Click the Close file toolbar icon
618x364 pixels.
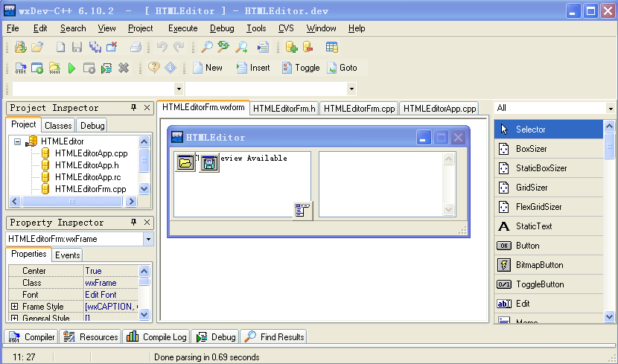112,48
